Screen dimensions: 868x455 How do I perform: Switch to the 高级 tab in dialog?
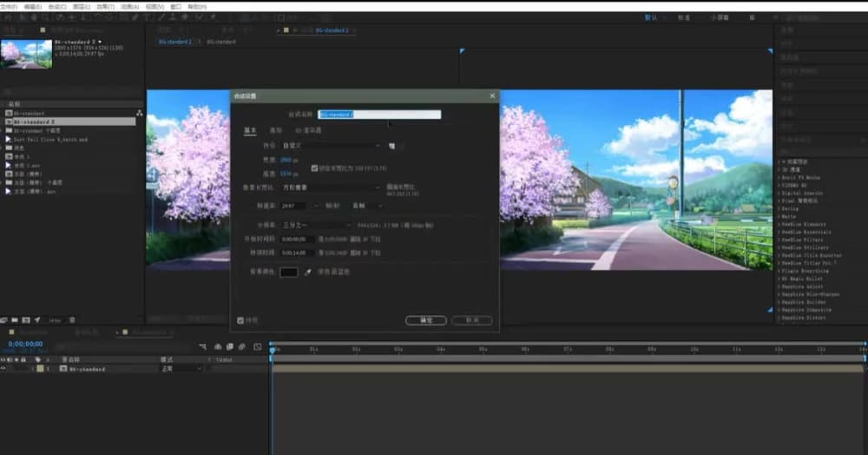[x=276, y=130]
